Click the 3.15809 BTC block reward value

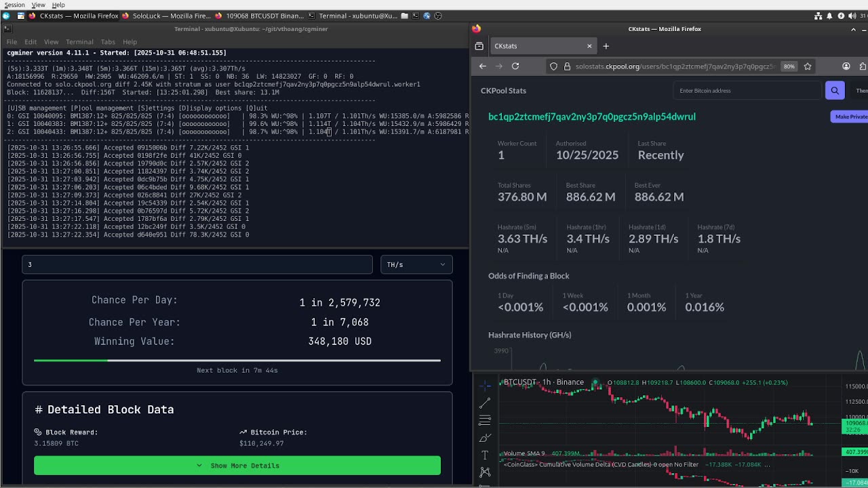(x=56, y=443)
